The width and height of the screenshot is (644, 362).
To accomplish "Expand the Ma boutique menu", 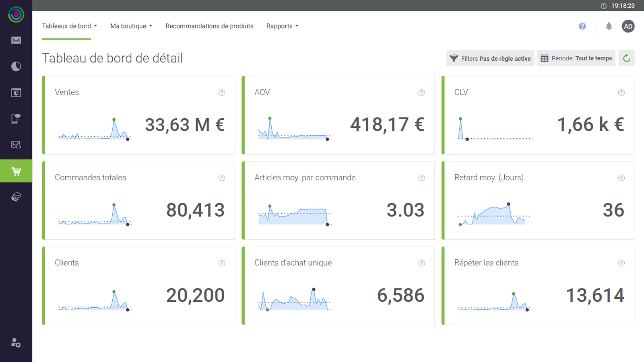I will 131,26.
